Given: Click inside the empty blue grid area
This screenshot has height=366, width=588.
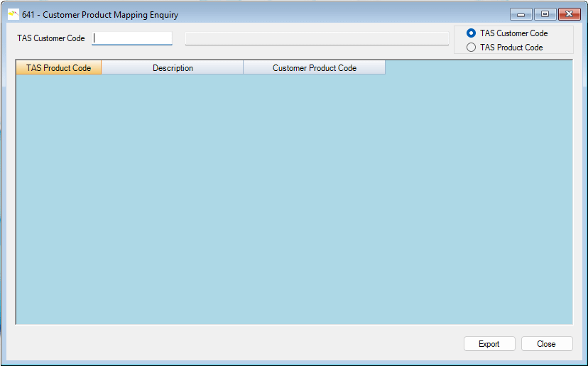Looking at the screenshot, I should (294, 199).
